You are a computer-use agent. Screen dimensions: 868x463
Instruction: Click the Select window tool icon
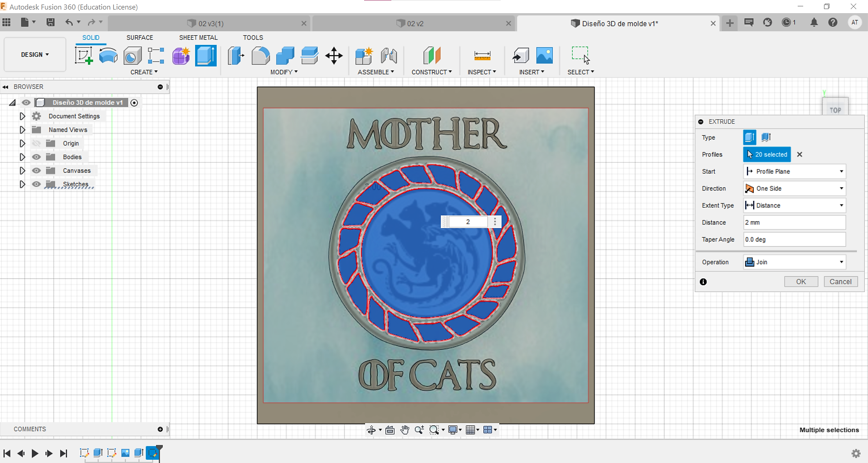pos(581,55)
